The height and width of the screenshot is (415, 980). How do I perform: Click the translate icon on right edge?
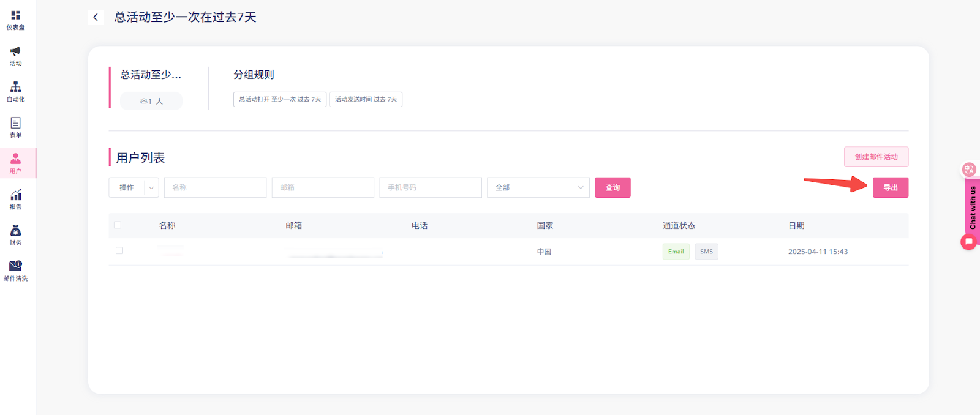(x=969, y=170)
